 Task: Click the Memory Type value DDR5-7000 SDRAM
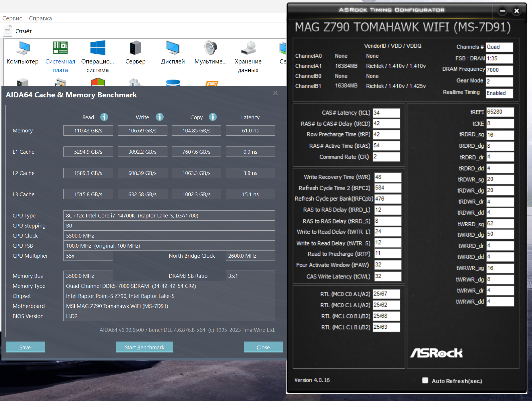[x=169, y=286]
